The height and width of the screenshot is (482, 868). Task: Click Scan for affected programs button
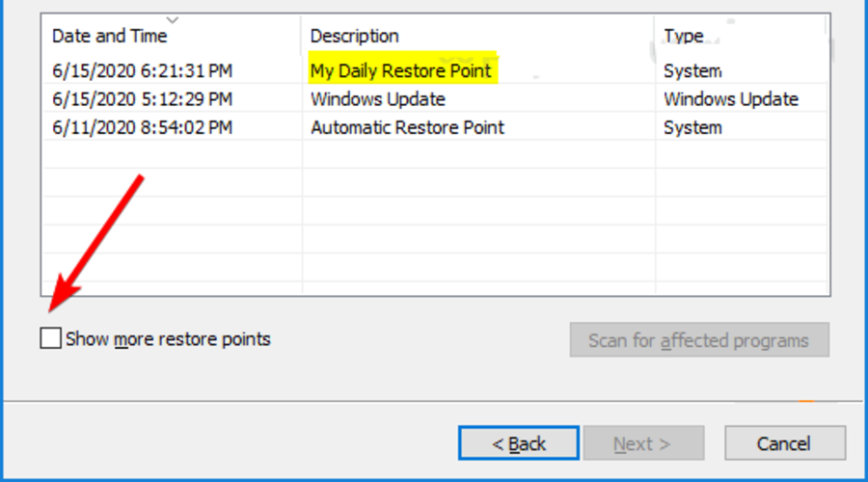point(699,339)
